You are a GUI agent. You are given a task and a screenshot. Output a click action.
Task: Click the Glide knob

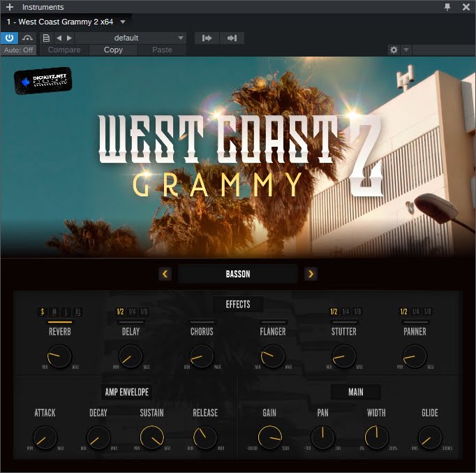(x=430, y=437)
